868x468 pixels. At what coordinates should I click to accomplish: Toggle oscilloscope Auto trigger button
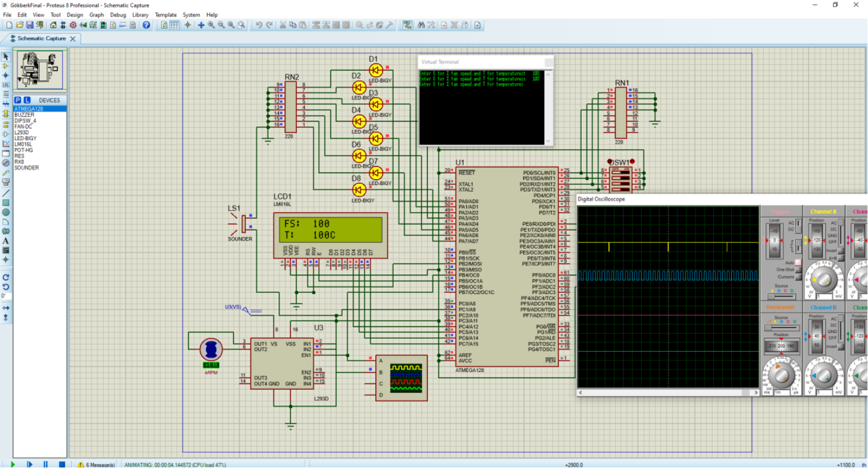797,262
